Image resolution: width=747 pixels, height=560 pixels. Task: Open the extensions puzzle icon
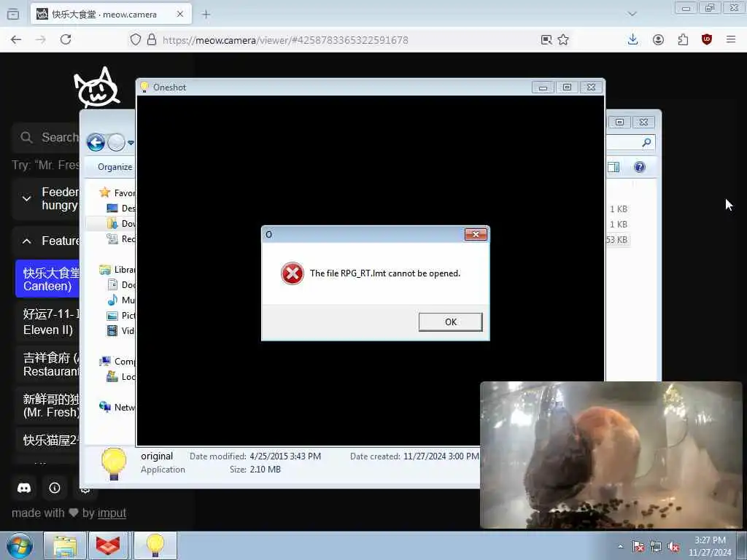pos(683,39)
